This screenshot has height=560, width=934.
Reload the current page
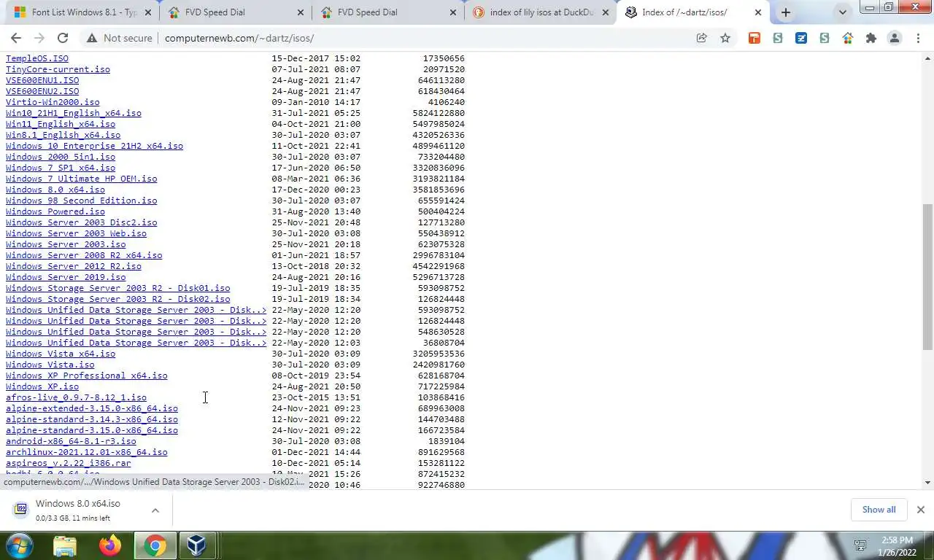tap(63, 38)
